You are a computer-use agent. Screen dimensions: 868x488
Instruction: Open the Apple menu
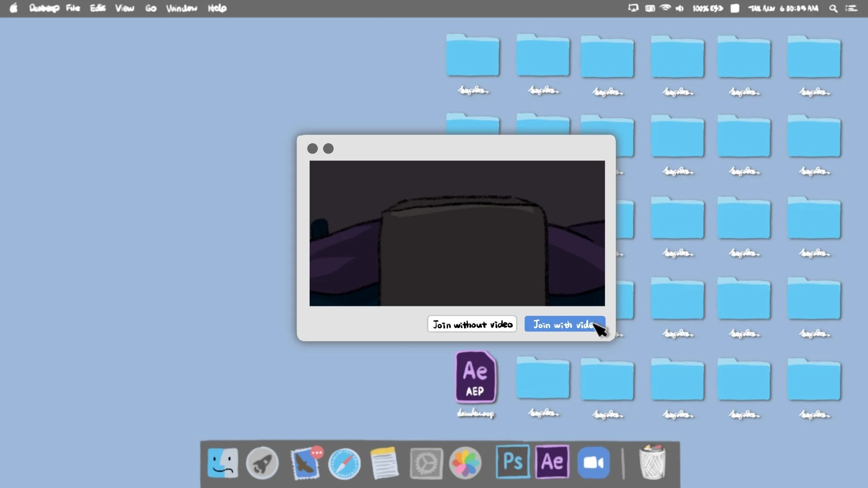(x=14, y=8)
